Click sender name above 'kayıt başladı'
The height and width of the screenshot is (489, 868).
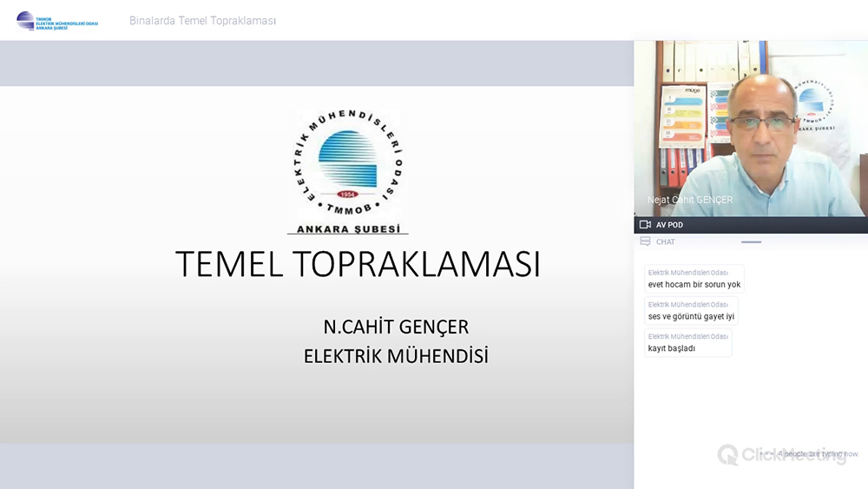point(688,336)
